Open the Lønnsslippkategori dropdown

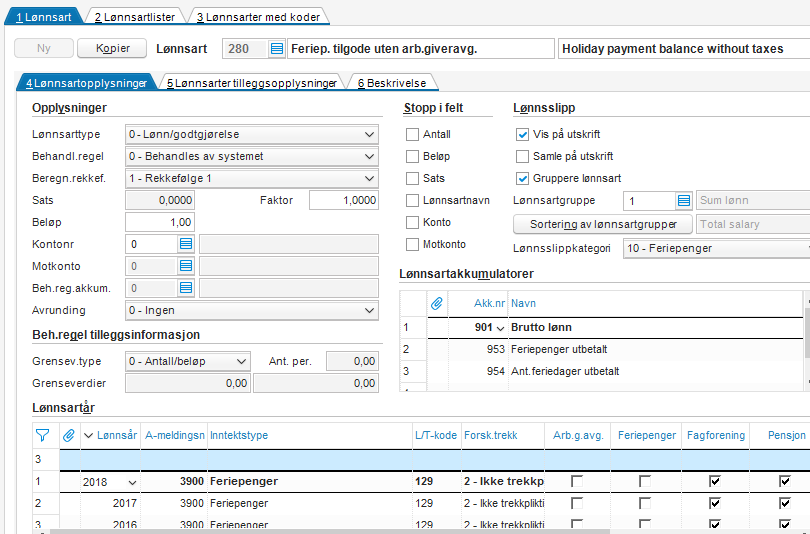click(716, 248)
